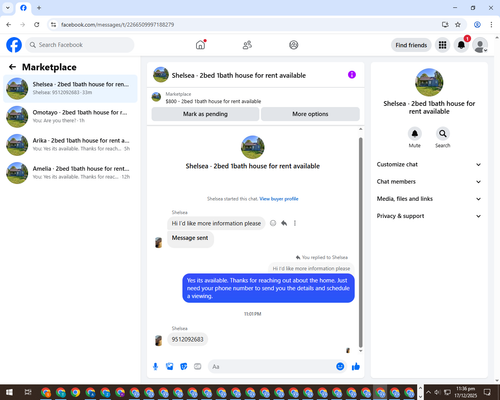Click the chat scrollbar up arrow
The width and height of the screenshot is (500, 400).
(360, 129)
